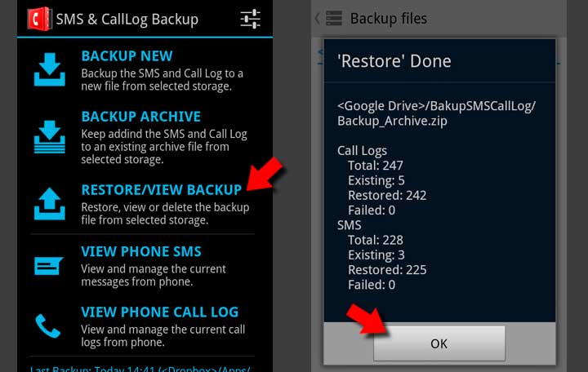This screenshot has height=372, width=588.
Task: Tap the Restore/View Backup upload icon
Action: (50, 204)
